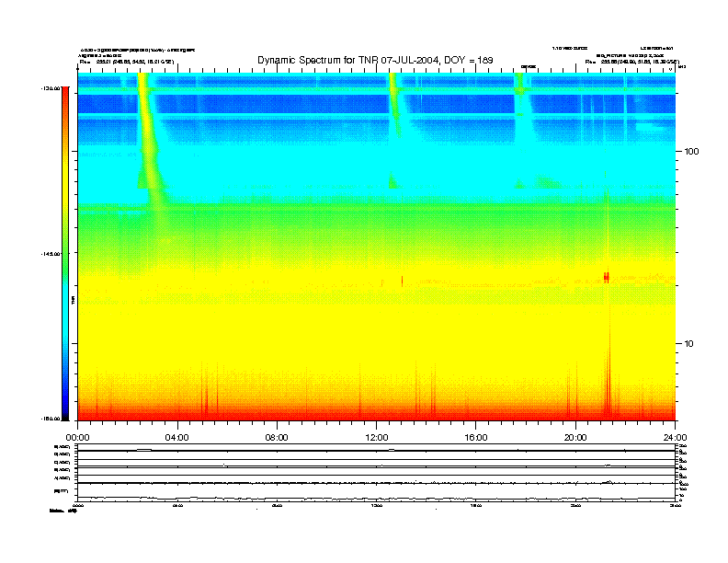Click the 'Dynamic Spectrum for TNR' plot title
This screenshot has height=563, width=728.
pyautogui.click(x=375, y=60)
